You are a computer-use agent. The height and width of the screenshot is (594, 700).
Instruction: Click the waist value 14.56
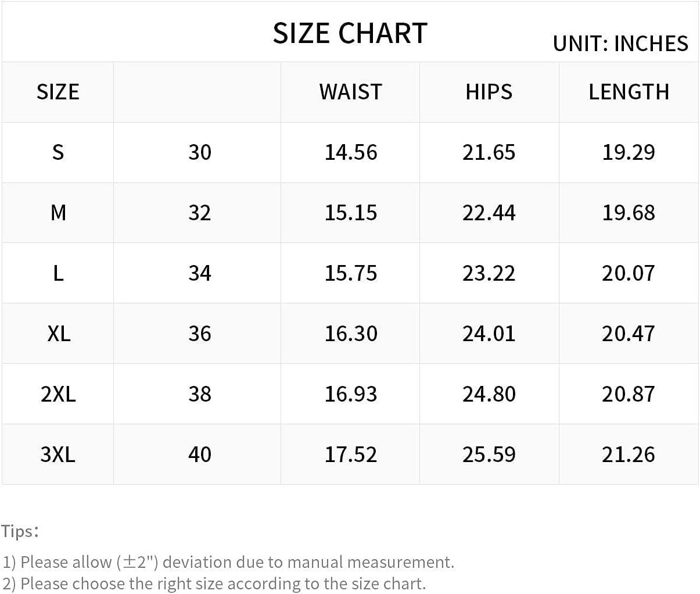pos(351,152)
